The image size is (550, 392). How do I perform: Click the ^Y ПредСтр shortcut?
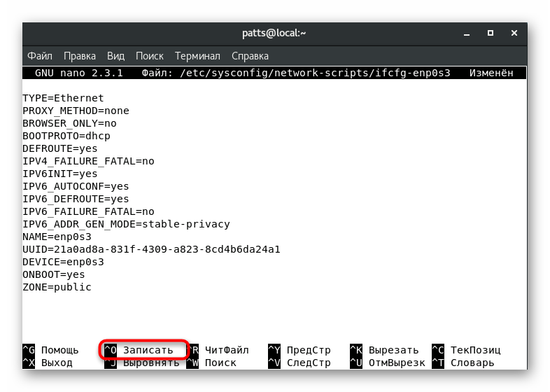pyautogui.click(x=299, y=350)
